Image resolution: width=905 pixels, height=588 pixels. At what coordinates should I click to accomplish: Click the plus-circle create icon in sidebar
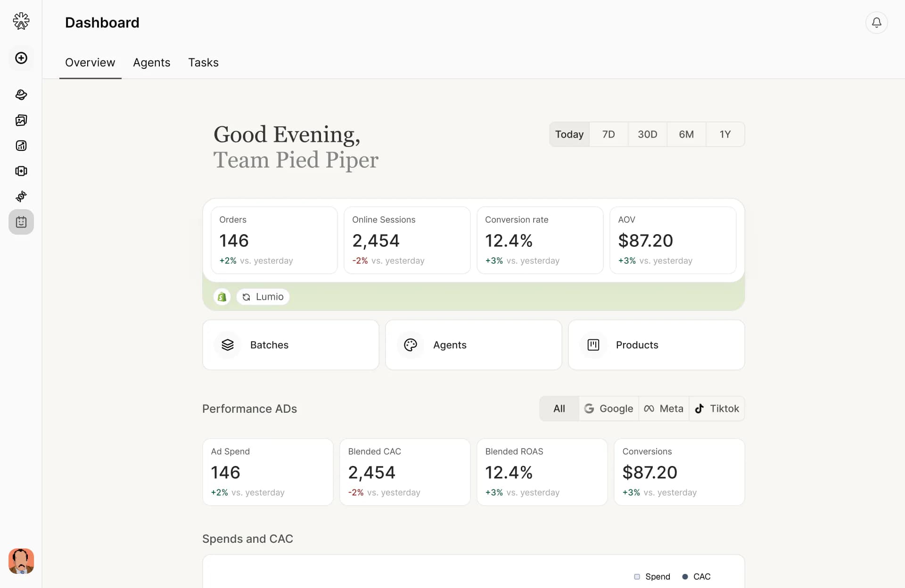(21, 58)
